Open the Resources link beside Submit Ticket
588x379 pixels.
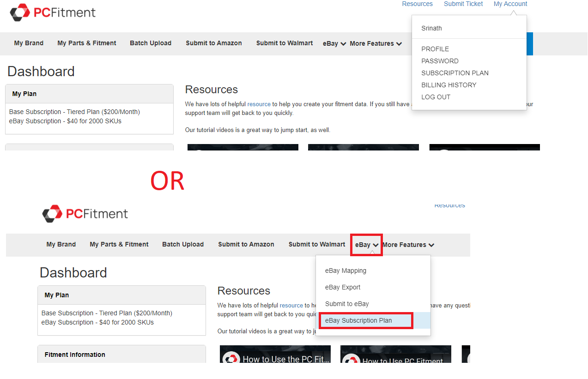pyautogui.click(x=417, y=4)
